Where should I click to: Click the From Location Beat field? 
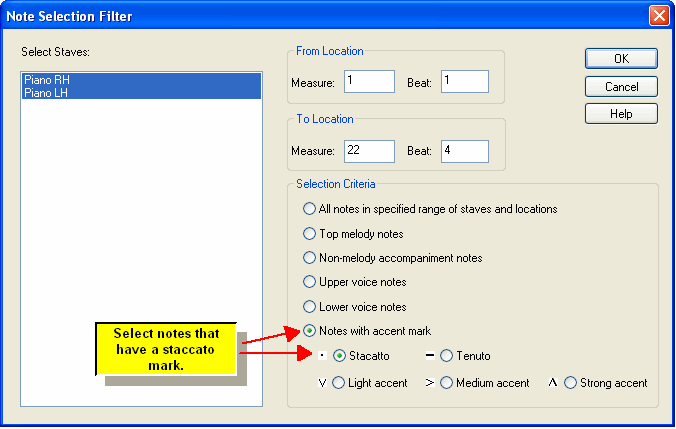click(463, 81)
